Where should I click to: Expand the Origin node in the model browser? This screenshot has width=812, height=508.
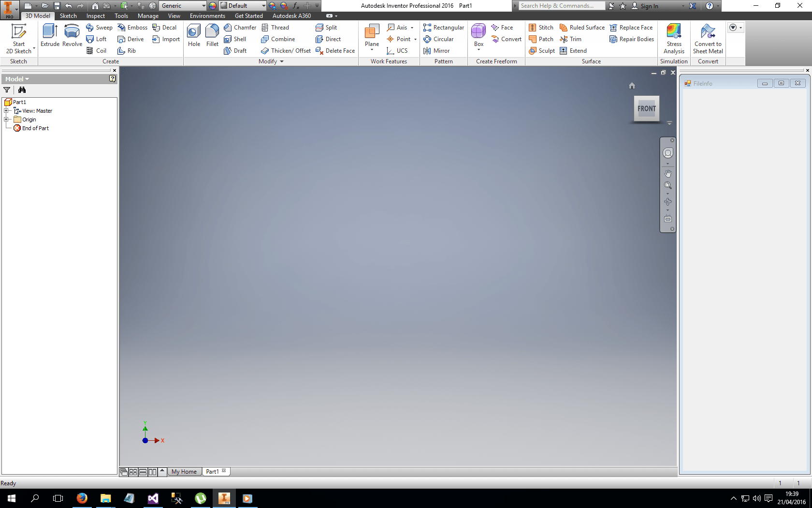[6, 120]
